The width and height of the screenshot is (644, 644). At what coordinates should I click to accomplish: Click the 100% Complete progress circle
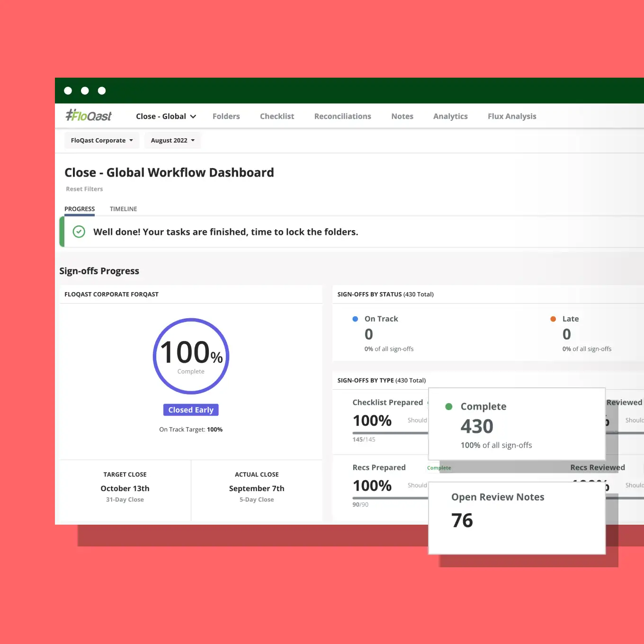coord(191,356)
